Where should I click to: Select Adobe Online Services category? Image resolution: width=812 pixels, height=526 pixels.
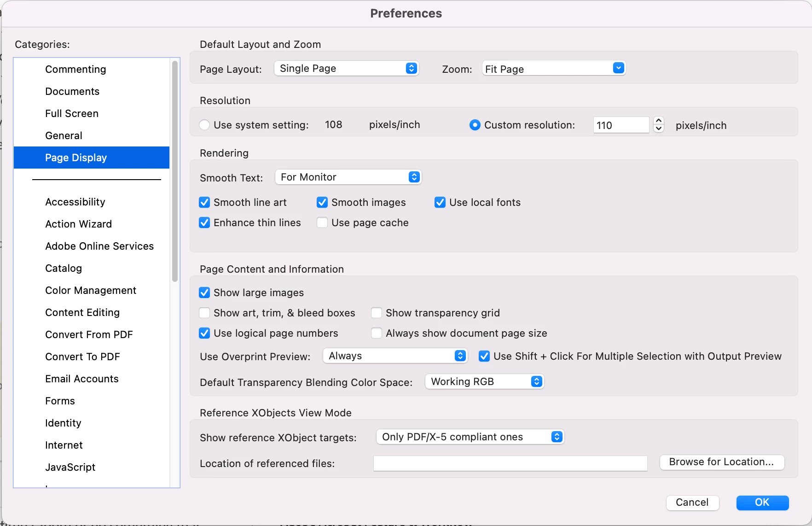point(92,246)
